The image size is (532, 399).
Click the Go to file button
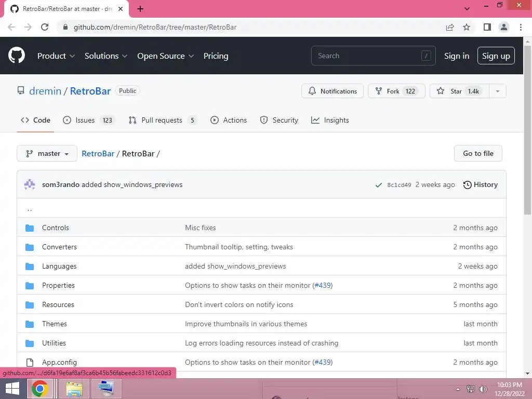pos(478,153)
